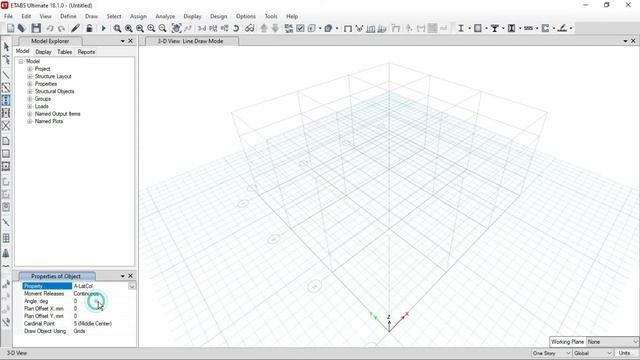Click Move Down in List arrow

(x=275, y=28)
